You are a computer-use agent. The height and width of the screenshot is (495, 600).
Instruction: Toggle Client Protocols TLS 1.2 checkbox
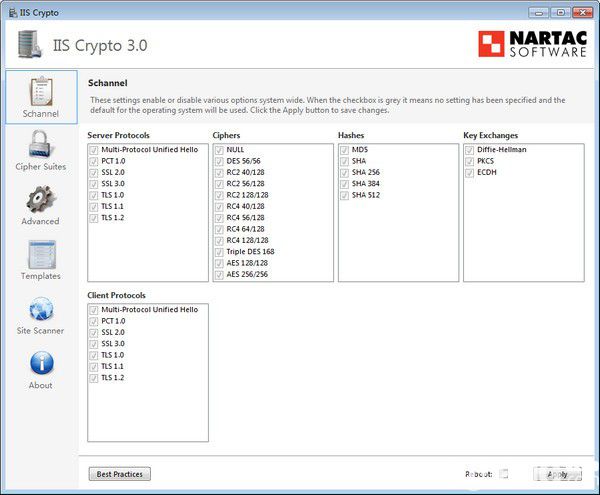[x=94, y=378]
